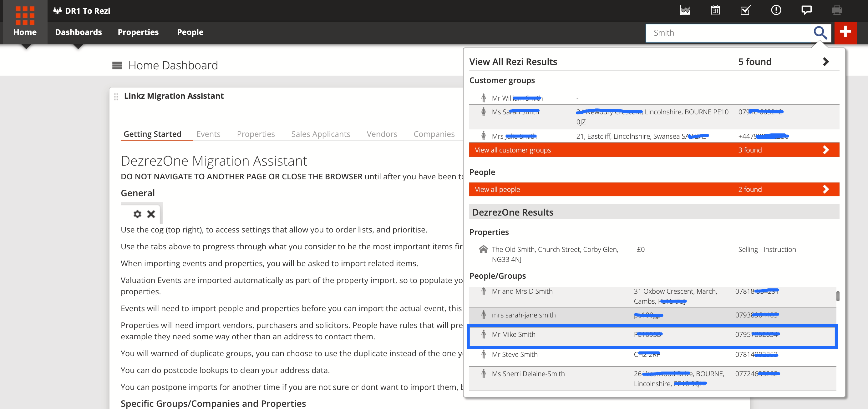Click person icon beside Mr Mike Smith
The image size is (868, 409).
[x=483, y=334]
